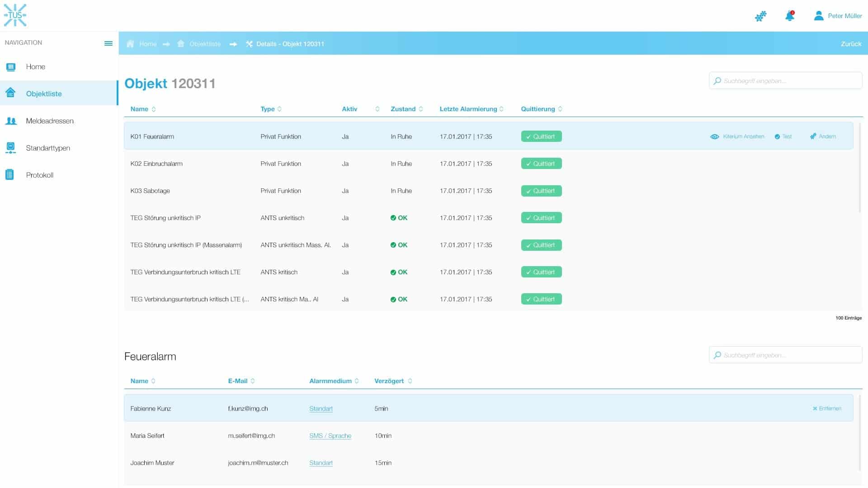The width and height of the screenshot is (868, 488).
Task: Toggle the Quittiert status for K02 Einbruchalarm
Action: [541, 164]
